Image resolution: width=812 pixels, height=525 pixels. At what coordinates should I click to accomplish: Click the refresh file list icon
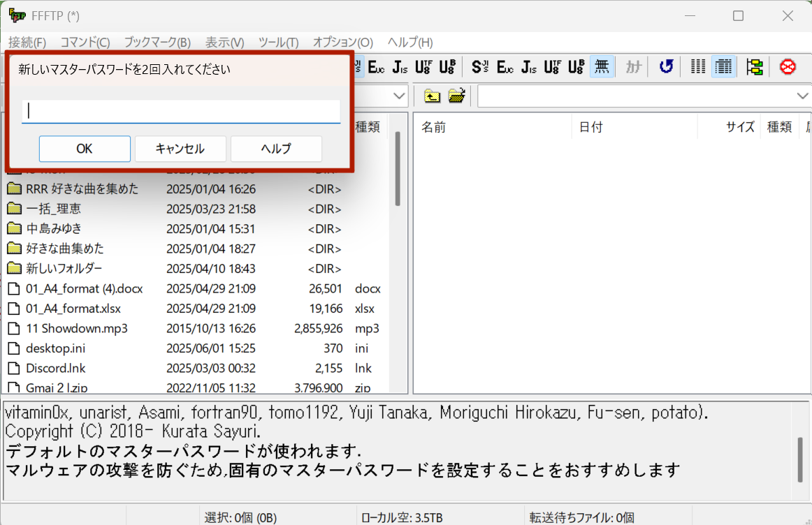[665, 66]
